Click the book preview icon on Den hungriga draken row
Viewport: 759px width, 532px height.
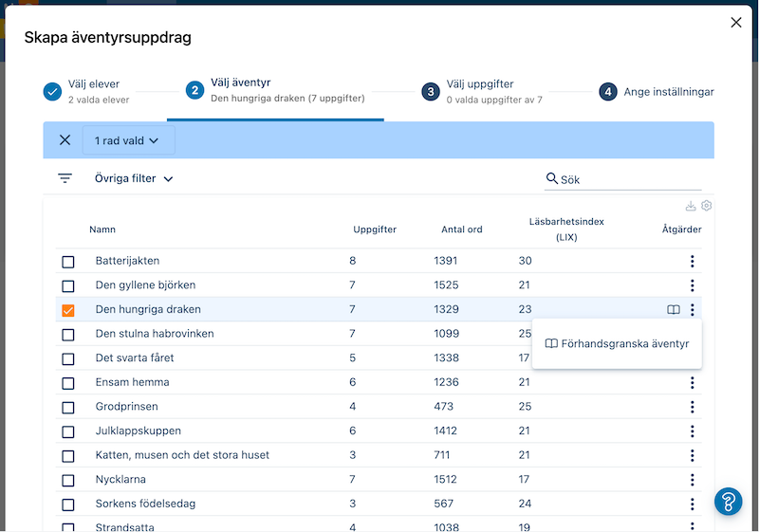(x=674, y=309)
